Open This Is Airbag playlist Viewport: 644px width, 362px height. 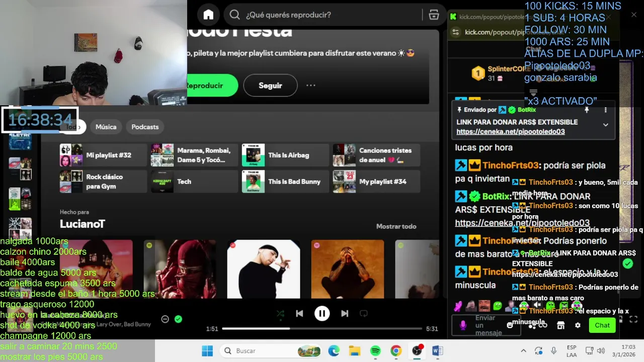pyautogui.click(x=285, y=155)
